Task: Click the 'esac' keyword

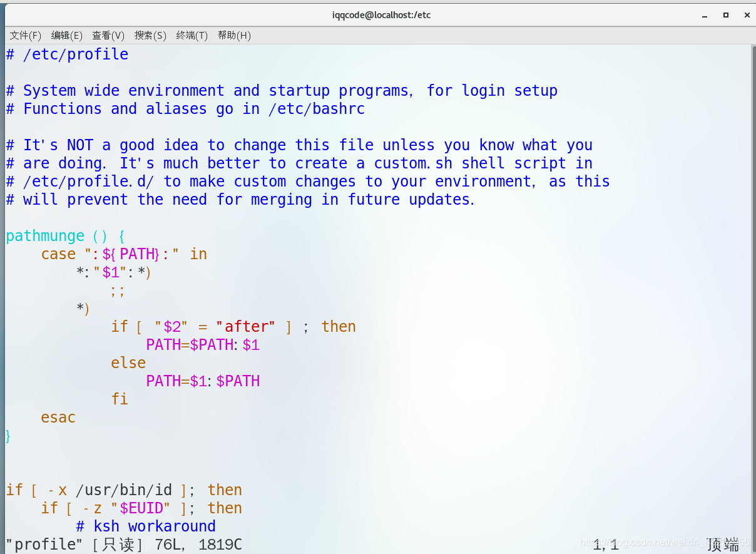Action: (58, 418)
